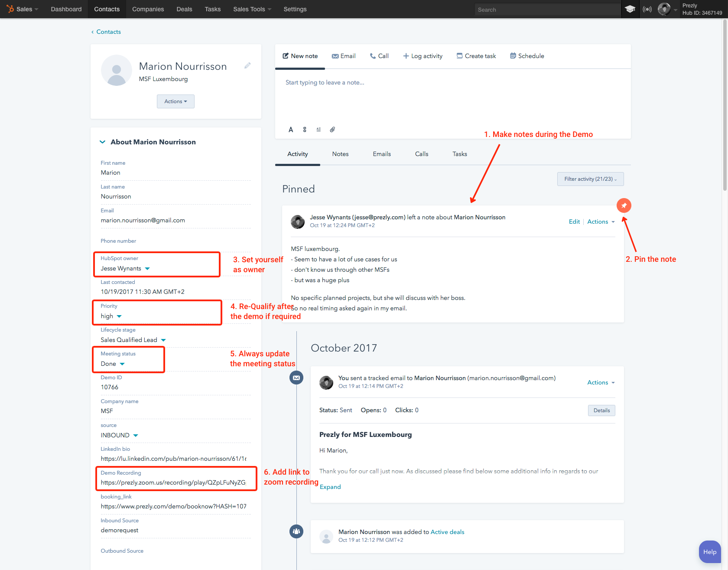Open Companies in the navigation
This screenshot has height=570, width=728.
[x=148, y=9]
